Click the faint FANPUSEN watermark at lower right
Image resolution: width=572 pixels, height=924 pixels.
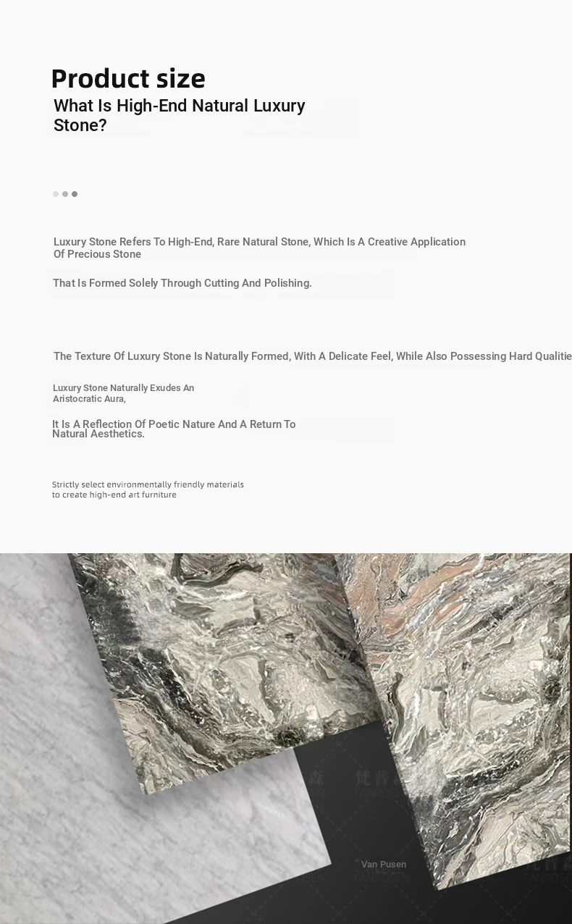coord(547,878)
